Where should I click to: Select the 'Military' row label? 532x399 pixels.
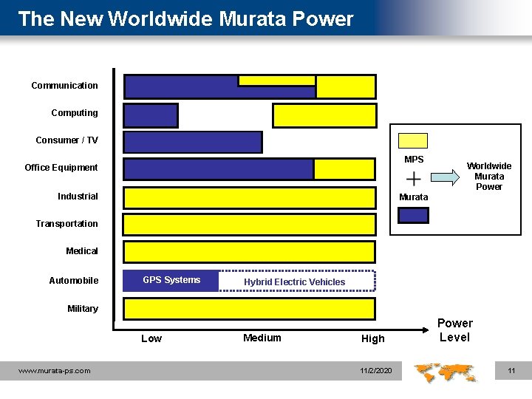83,309
